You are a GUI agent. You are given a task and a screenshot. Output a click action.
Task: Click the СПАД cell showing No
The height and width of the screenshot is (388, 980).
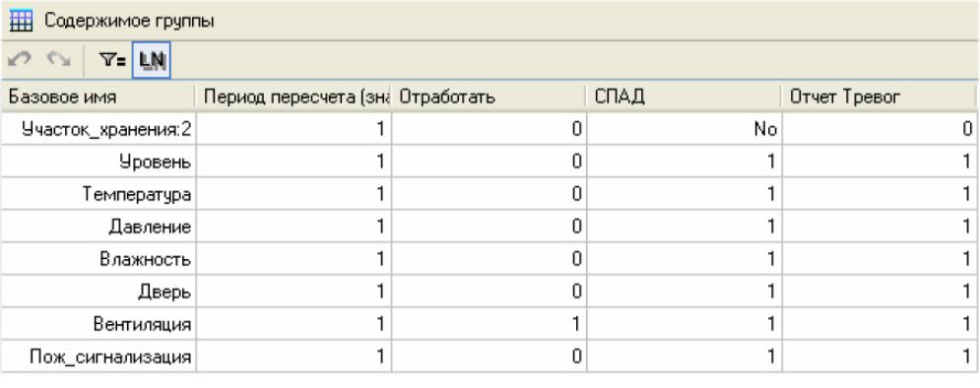click(685, 129)
